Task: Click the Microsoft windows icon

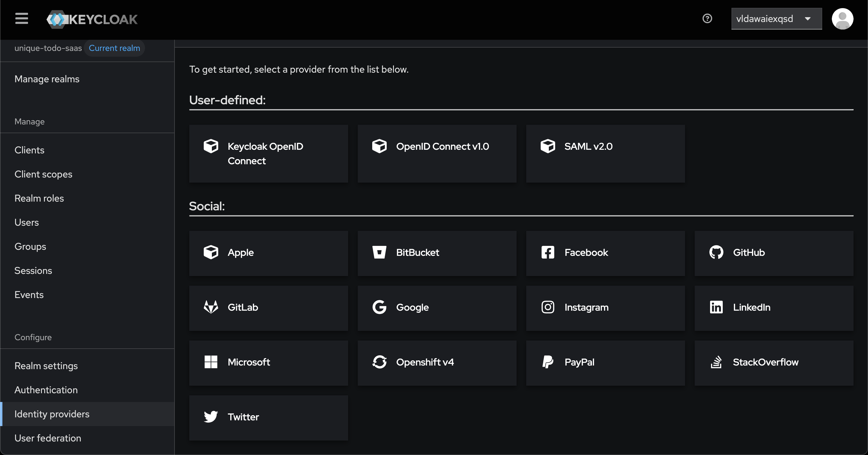Action: tap(211, 362)
